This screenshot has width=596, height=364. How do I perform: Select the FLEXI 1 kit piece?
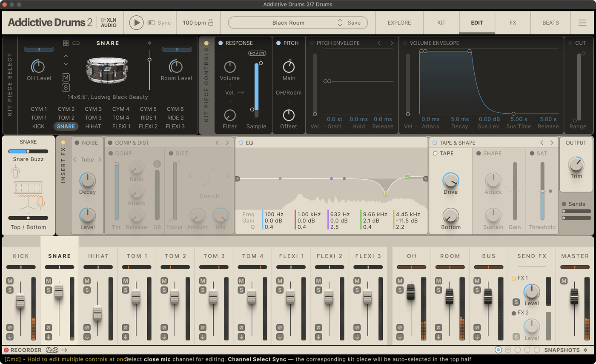tap(121, 126)
